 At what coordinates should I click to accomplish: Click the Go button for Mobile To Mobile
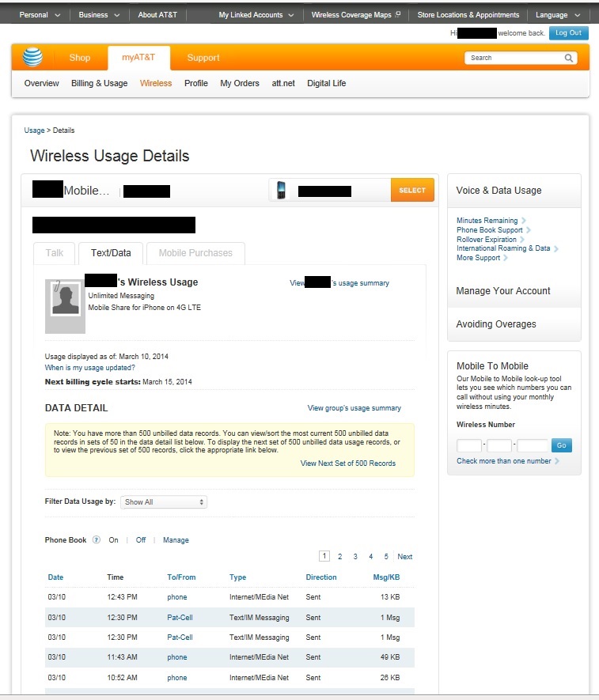point(562,445)
